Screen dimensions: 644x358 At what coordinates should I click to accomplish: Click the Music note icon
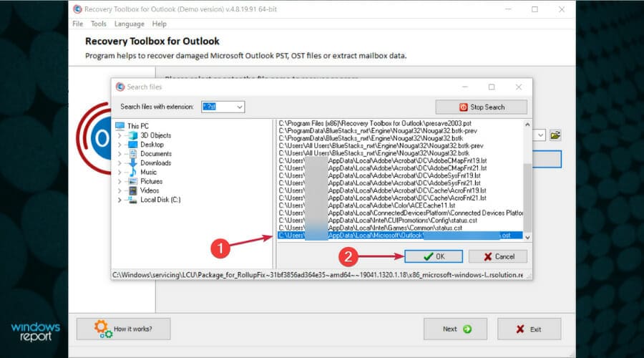132,173
